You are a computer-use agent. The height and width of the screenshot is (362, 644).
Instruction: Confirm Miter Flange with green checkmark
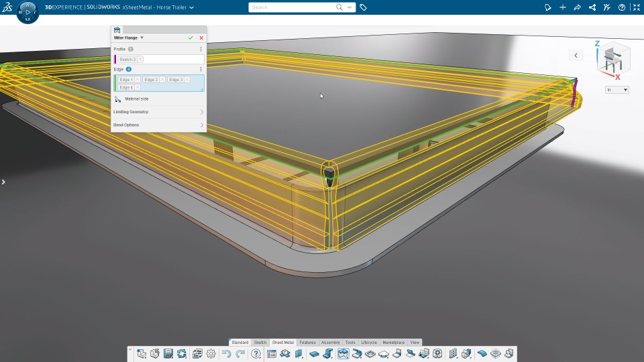click(x=191, y=38)
